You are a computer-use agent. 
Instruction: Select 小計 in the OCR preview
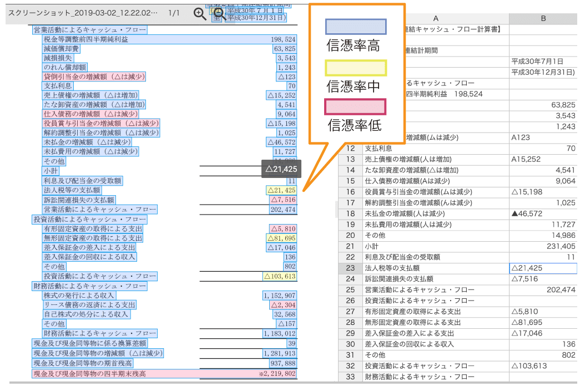coord(51,171)
